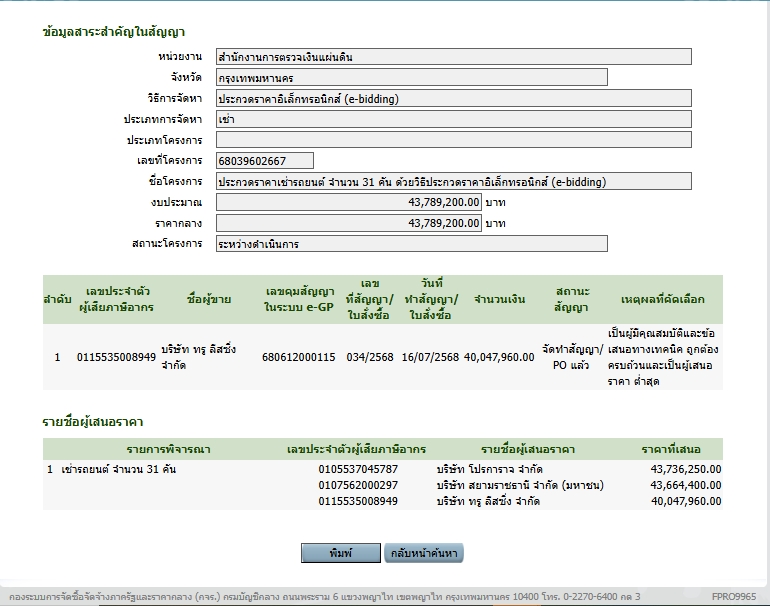Click the ชื่อผู้ขาย column header

coord(209,298)
